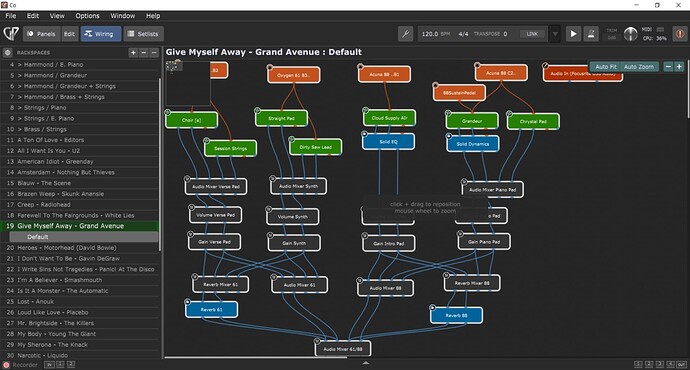This screenshot has height=370, width=690.
Task: Click the bypass circle on Reverb 88 block
Action: point(433,308)
